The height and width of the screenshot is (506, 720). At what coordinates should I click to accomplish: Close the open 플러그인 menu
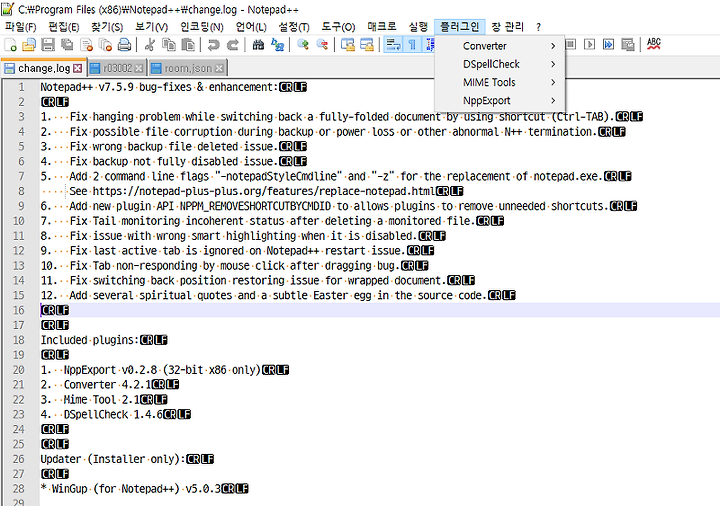tap(459, 27)
